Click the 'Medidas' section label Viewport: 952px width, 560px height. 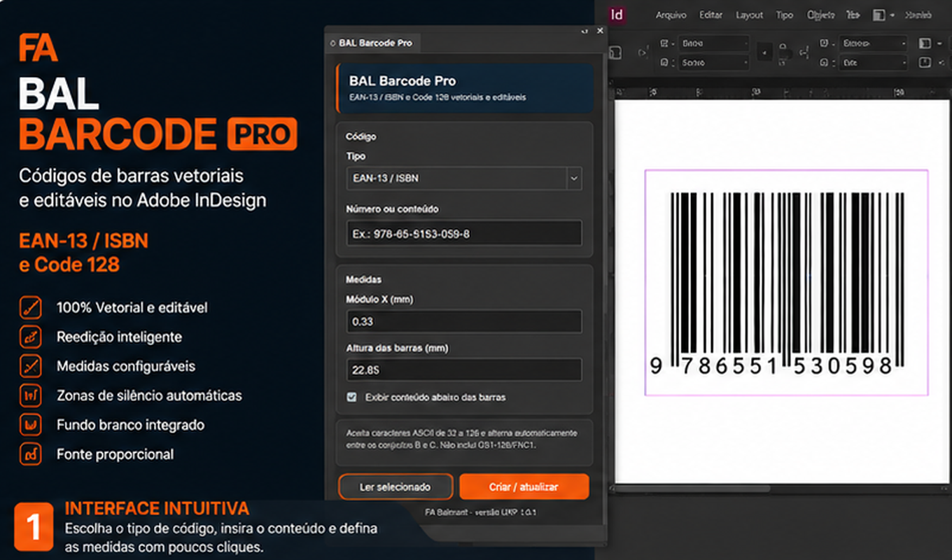click(x=363, y=279)
